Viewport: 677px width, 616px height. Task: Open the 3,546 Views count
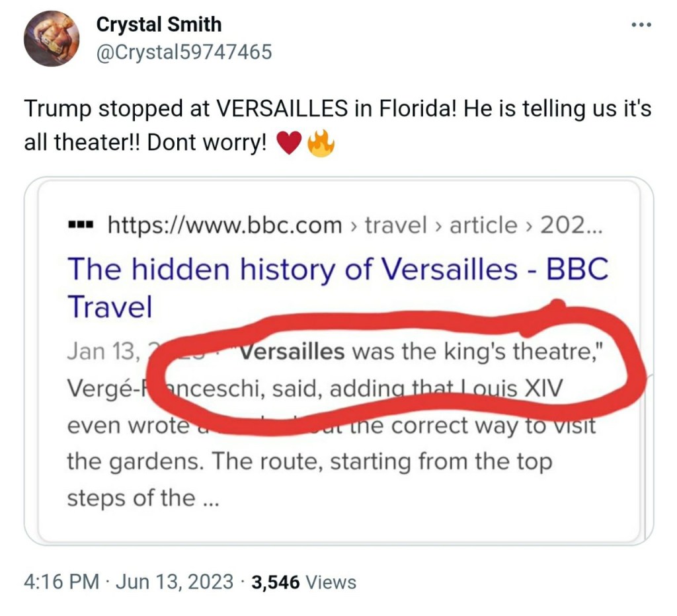point(304,582)
